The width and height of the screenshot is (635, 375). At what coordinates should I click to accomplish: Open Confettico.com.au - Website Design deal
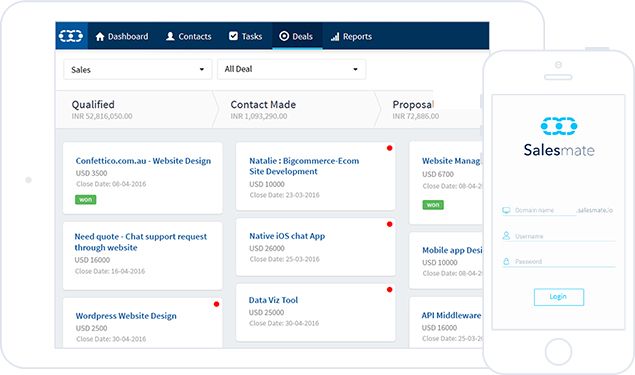pos(143,161)
